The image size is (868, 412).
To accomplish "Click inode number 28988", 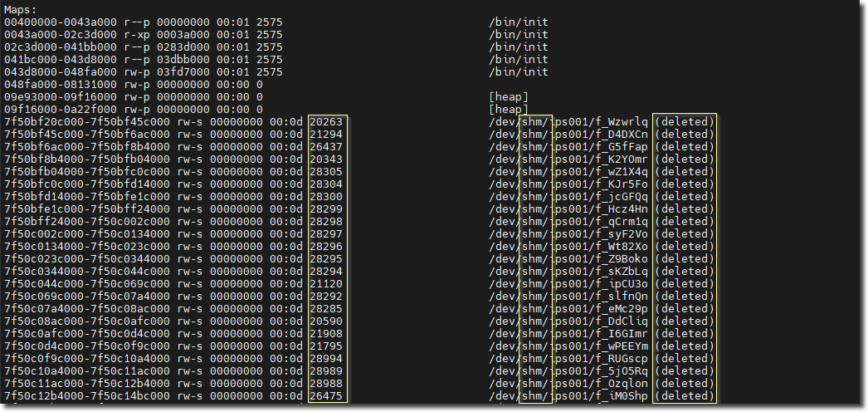I will click(326, 384).
